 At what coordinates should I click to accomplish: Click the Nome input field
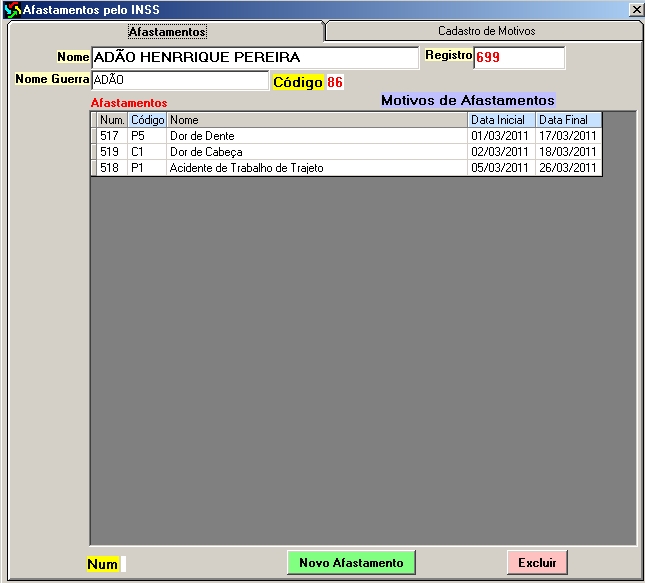[x=255, y=58]
